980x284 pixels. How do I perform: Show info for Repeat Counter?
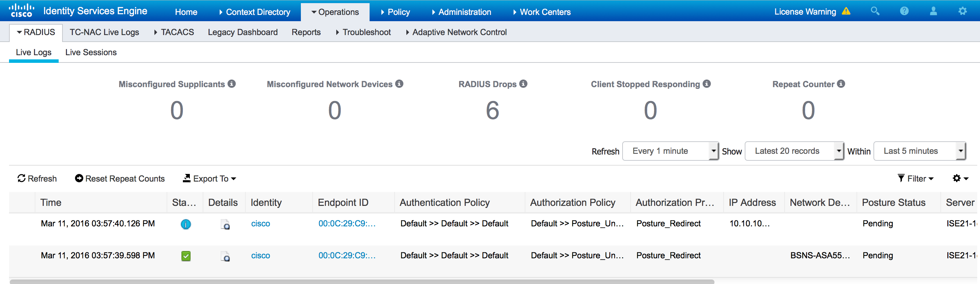pos(841,84)
